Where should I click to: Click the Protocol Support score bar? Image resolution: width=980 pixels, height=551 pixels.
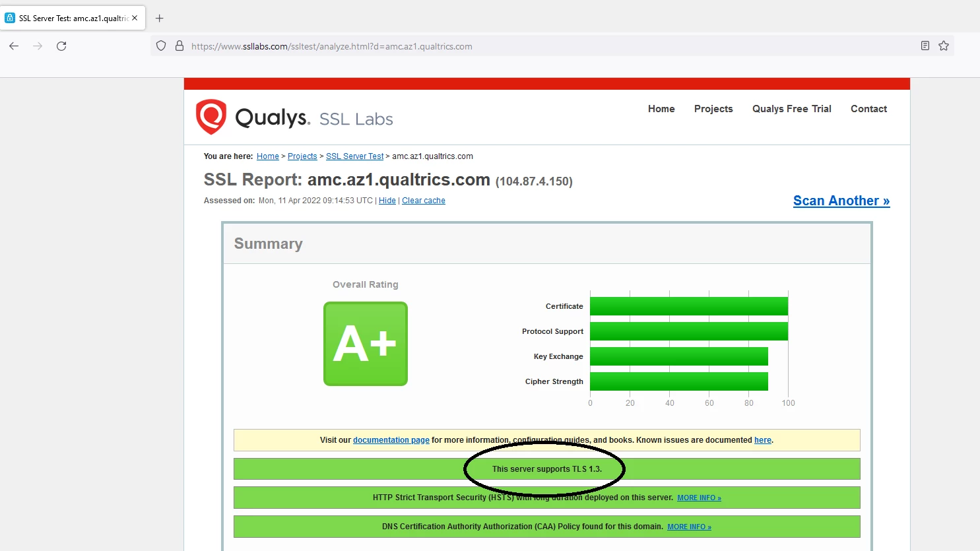pyautogui.click(x=689, y=331)
